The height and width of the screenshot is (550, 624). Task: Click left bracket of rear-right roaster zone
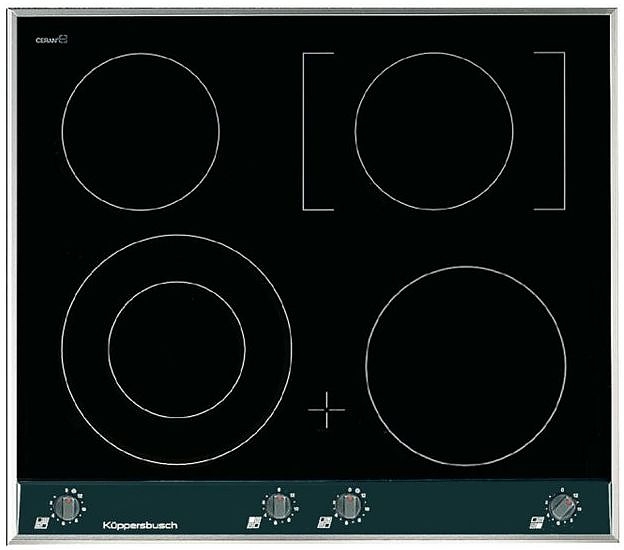click(304, 131)
